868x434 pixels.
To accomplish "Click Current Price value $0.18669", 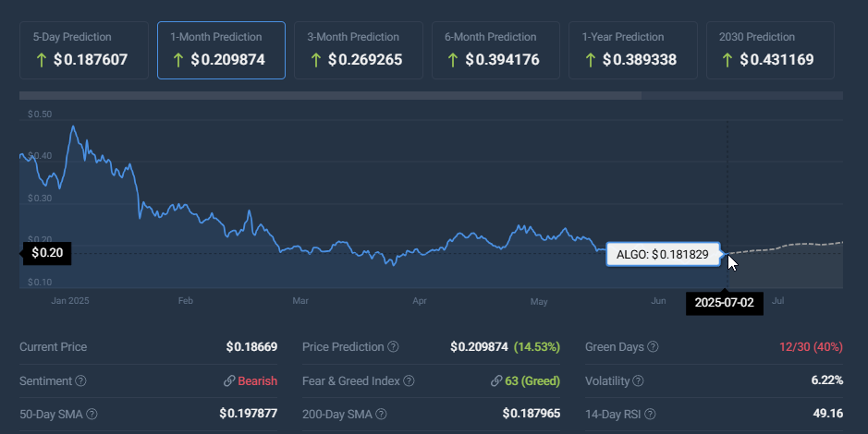I will [251, 346].
